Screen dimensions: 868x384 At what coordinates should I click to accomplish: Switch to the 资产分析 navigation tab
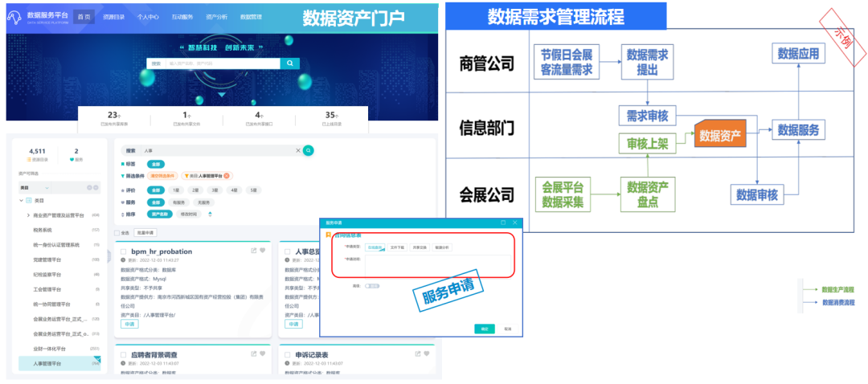pos(216,16)
